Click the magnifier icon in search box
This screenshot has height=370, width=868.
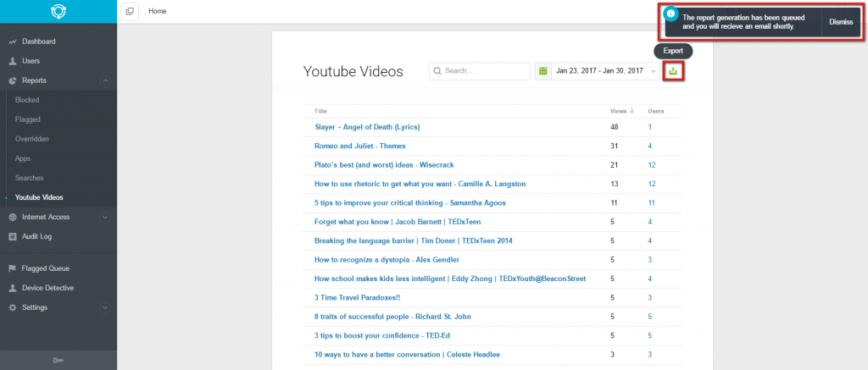click(437, 71)
